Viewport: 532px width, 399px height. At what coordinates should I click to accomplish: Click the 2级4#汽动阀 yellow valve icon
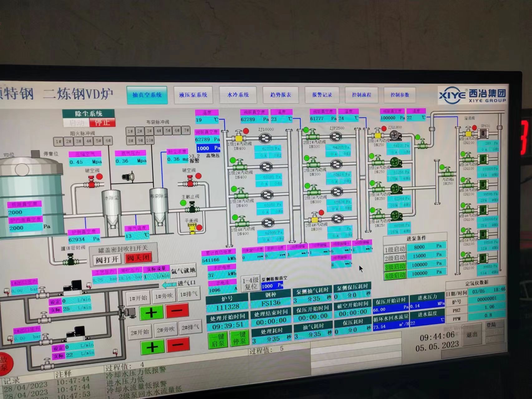[x=315, y=218]
